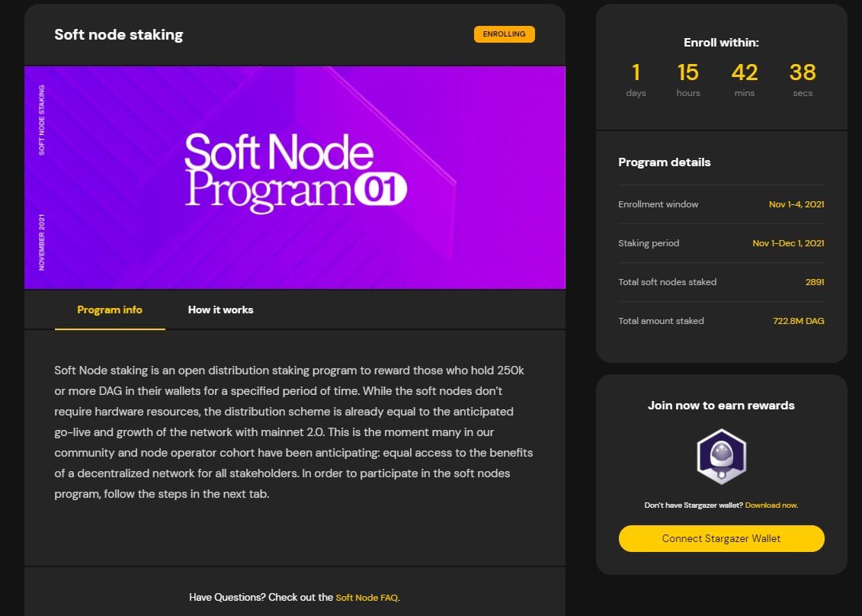Viewport: 862px width, 616px height.
Task: Open the How it works tab
Action: [220, 310]
